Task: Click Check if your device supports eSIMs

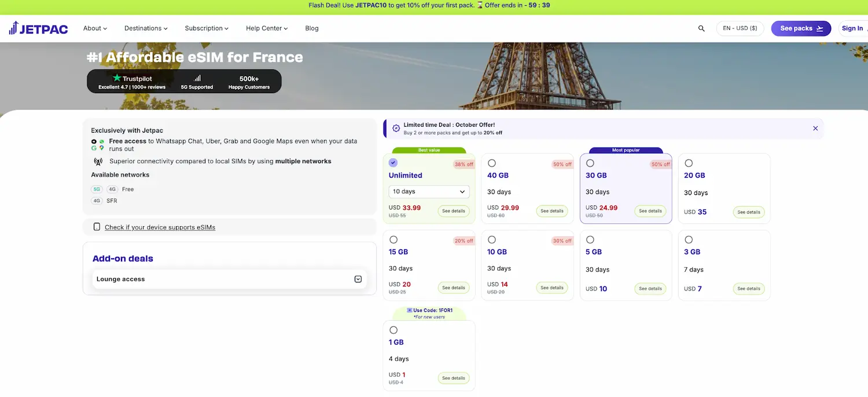Action: point(160,227)
